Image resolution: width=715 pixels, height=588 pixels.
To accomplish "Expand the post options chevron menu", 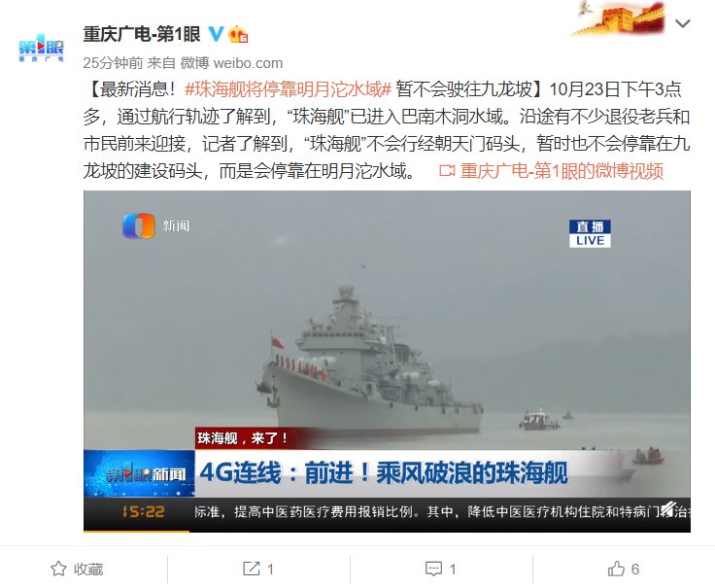I will [682, 23].
